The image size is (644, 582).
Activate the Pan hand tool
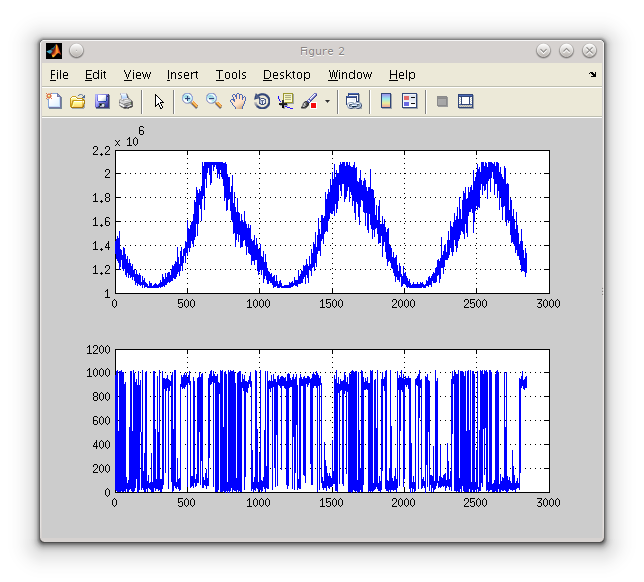click(238, 101)
